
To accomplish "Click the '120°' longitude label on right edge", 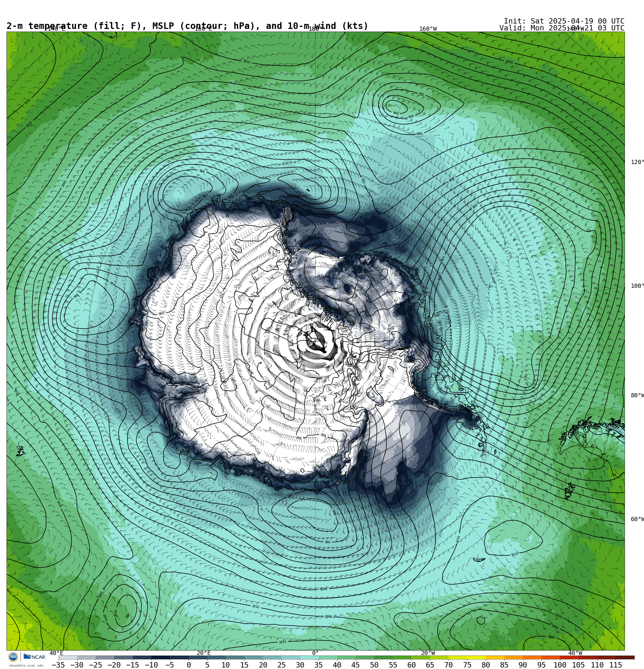I will 637,162.
